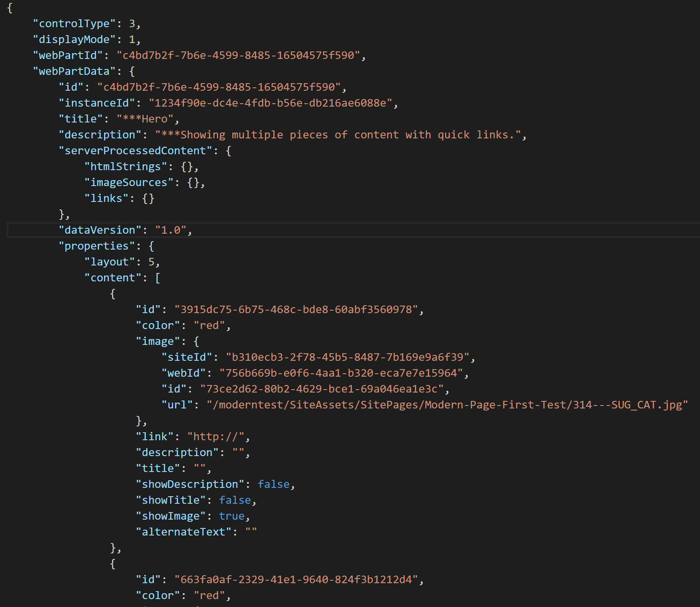Click the layout value 5

151,262
